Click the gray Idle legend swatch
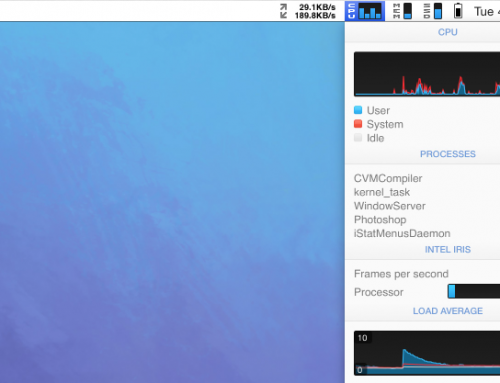This screenshot has width=500, height=383. (x=358, y=138)
